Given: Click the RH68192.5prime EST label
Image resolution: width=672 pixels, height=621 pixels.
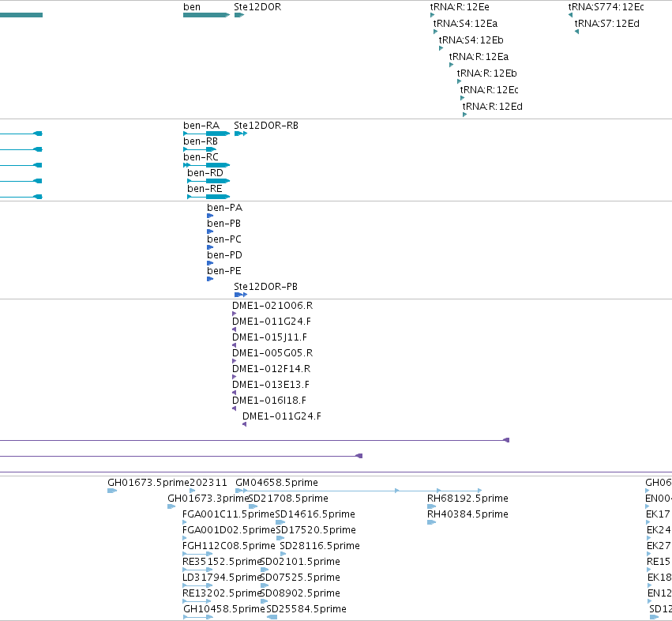Looking at the screenshot, I should pyautogui.click(x=467, y=499).
